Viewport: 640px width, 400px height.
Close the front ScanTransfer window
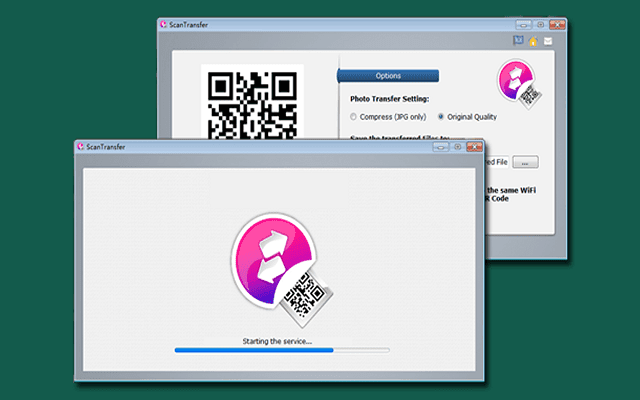[474, 147]
